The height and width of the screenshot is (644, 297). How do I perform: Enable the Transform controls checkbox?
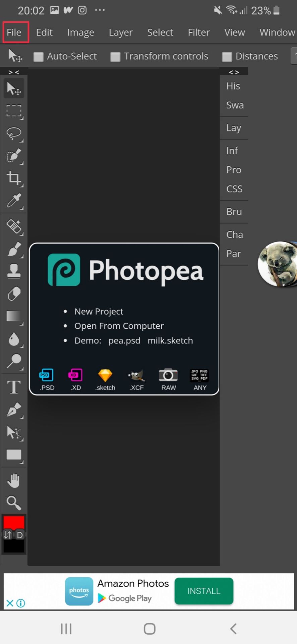(115, 57)
